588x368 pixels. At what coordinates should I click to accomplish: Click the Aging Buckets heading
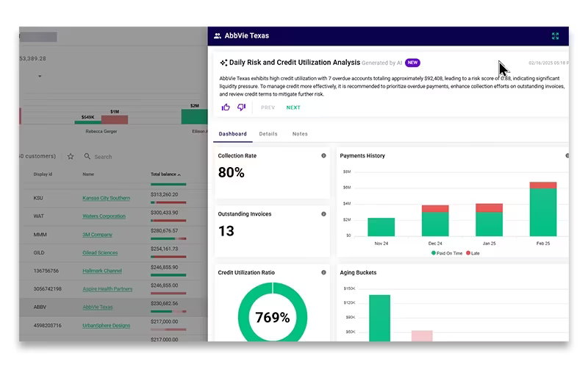pyautogui.click(x=358, y=272)
